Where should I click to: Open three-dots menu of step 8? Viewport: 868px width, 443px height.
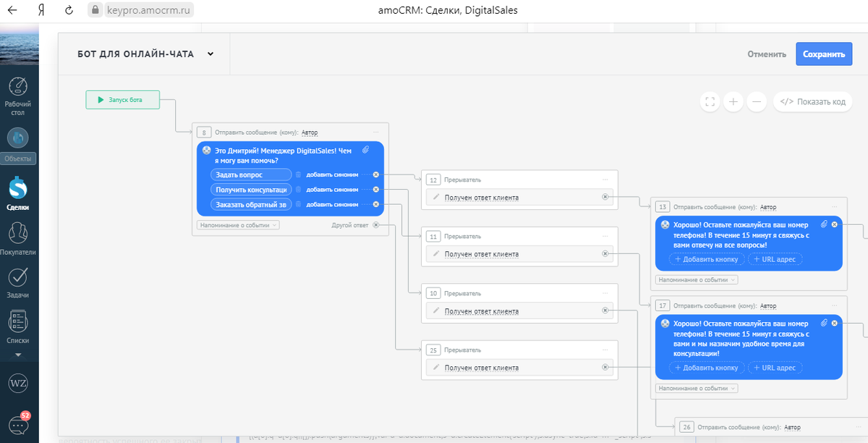(376, 132)
